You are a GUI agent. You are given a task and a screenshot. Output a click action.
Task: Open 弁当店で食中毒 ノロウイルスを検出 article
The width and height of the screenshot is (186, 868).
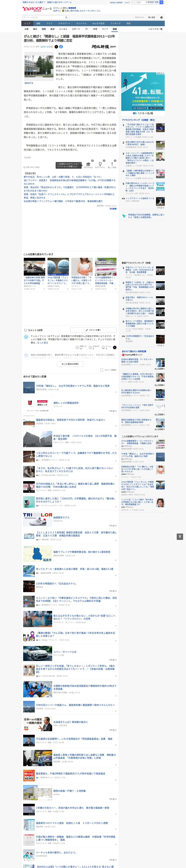pos(85,437)
